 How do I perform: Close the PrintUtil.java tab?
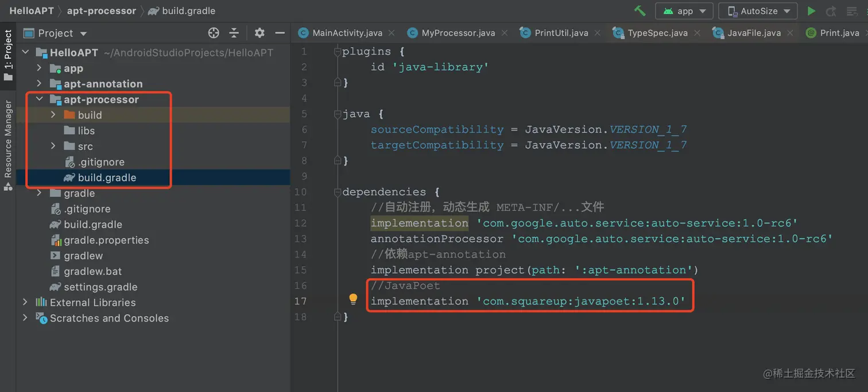point(598,33)
